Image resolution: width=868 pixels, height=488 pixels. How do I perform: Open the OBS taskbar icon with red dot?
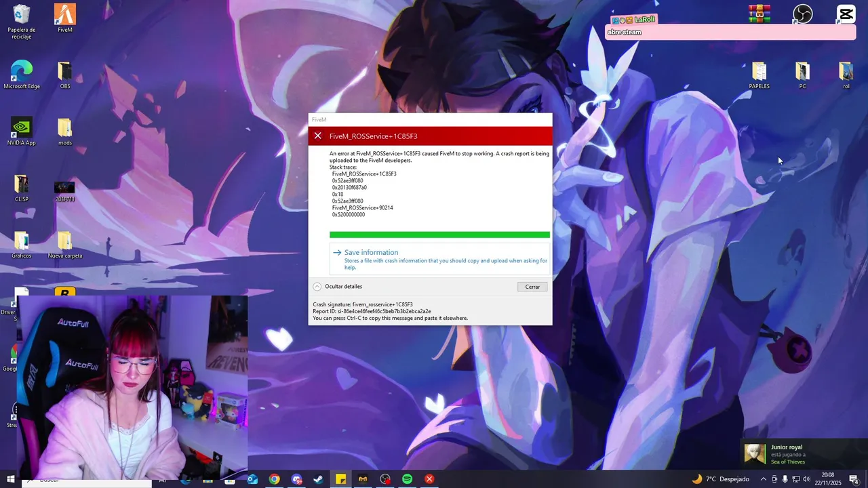click(x=385, y=479)
